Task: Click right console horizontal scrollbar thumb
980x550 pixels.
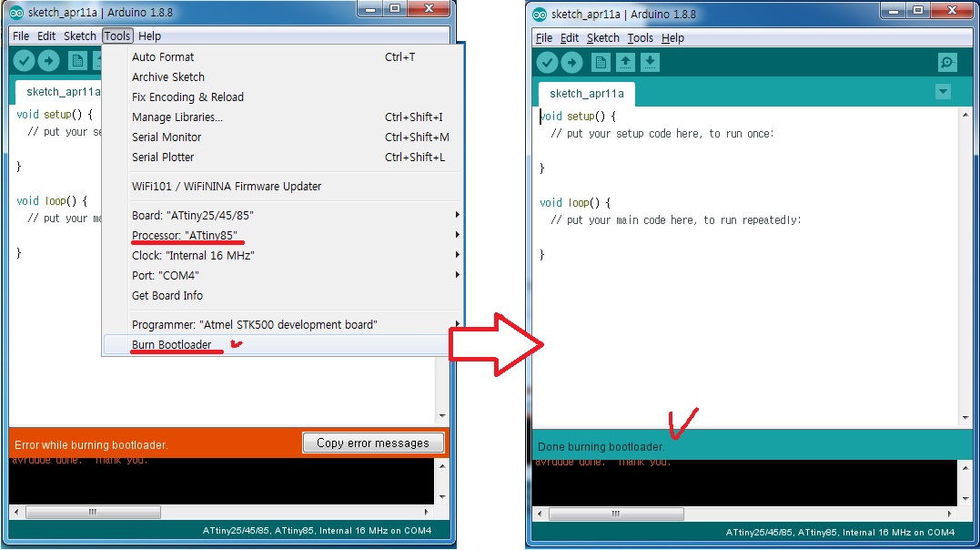Action: [616, 514]
